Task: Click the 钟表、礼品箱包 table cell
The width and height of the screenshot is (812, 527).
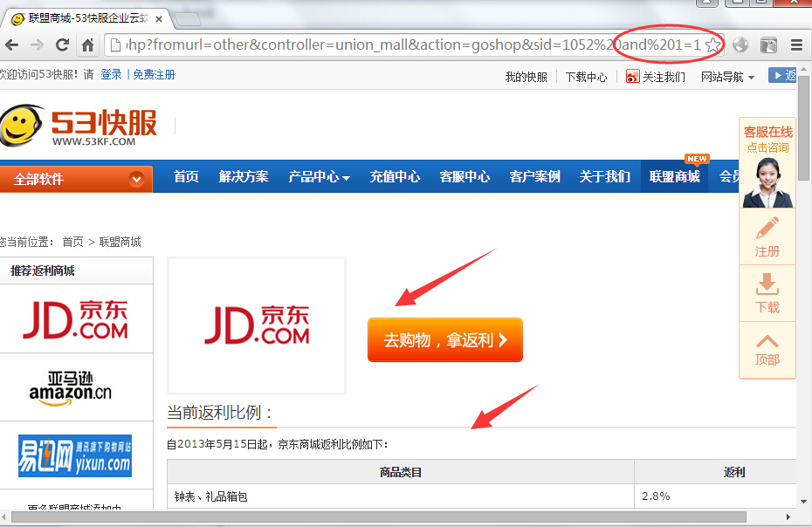Action: click(401, 496)
